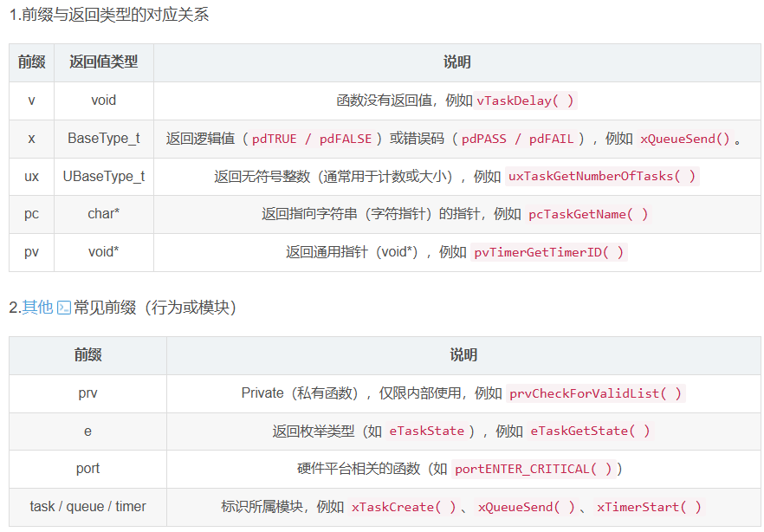Select the 'e' prefix cell
This screenshot has width=764, height=532.
coord(87,431)
